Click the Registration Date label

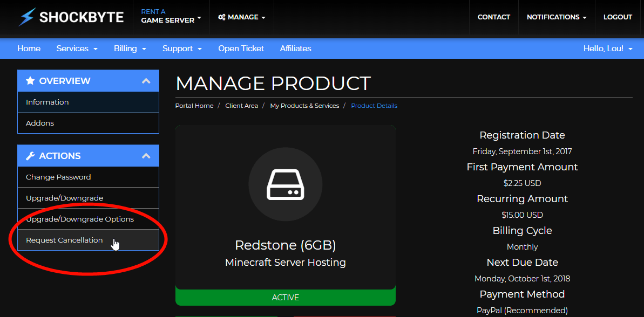click(522, 135)
